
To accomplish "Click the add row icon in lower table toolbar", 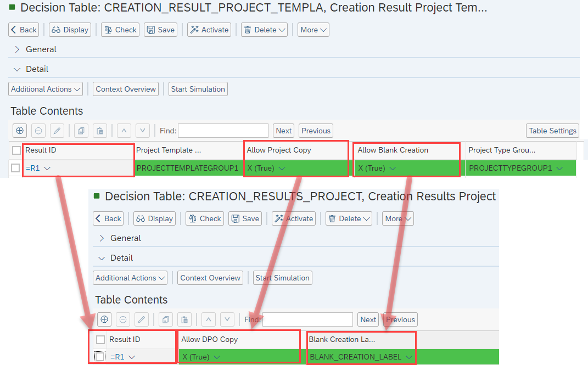I will click(104, 319).
